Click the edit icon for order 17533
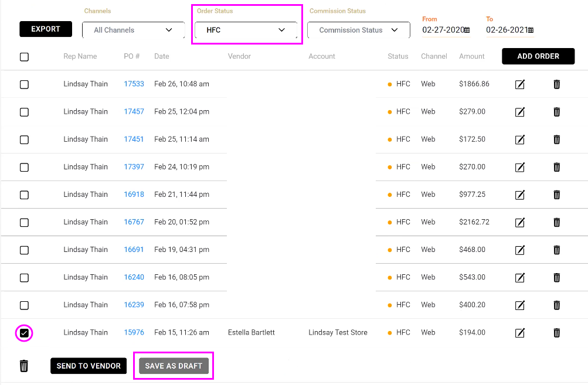Screen dimensions: 588x385 pyautogui.click(x=519, y=84)
